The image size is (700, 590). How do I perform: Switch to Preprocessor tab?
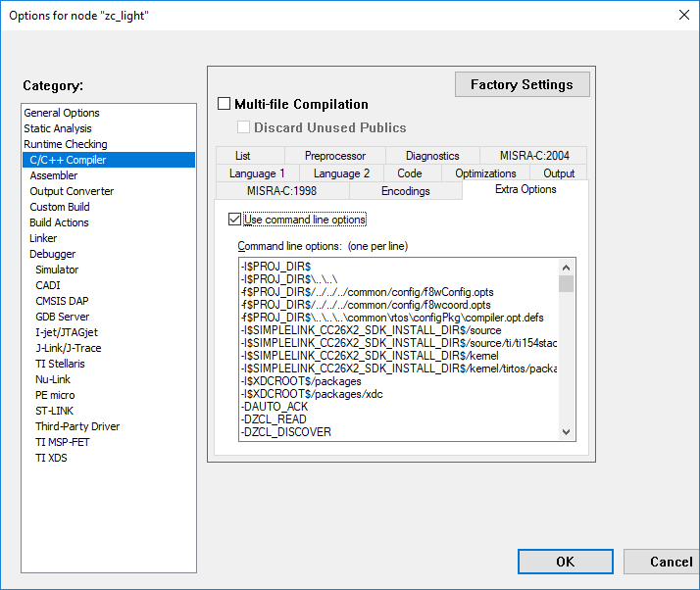pos(335,155)
